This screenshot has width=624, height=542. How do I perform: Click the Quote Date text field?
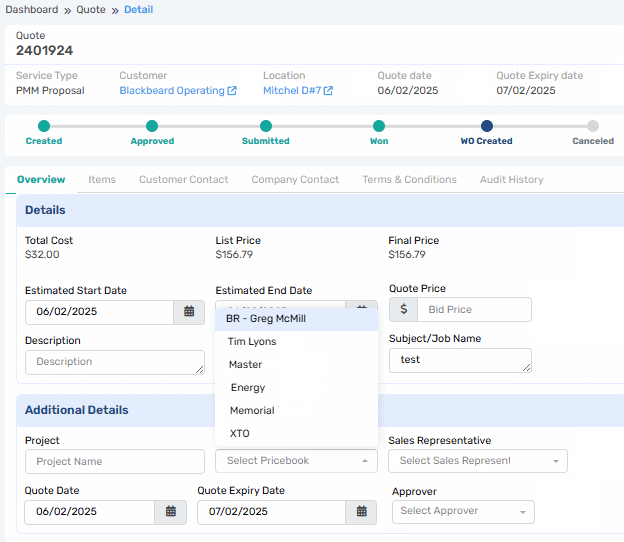[x=90, y=512]
